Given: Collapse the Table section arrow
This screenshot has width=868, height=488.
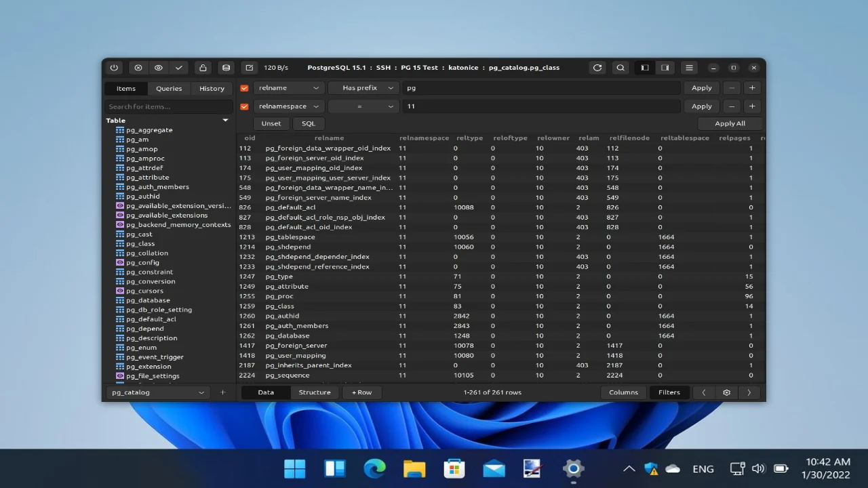Looking at the screenshot, I should click(226, 121).
